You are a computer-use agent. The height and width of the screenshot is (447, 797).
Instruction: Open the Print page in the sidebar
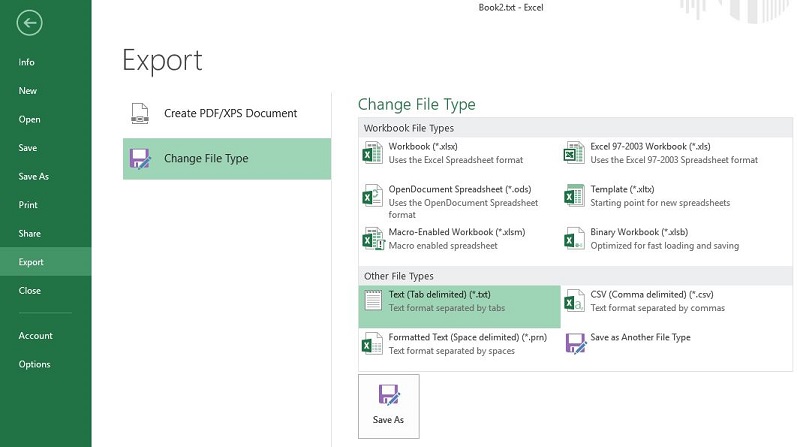click(x=28, y=205)
